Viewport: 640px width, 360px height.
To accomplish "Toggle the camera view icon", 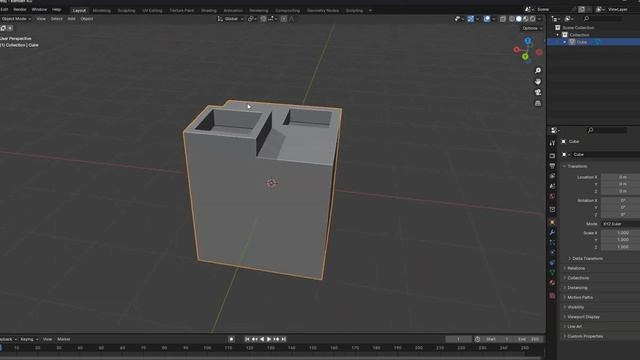I will pyautogui.click(x=538, y=92).
